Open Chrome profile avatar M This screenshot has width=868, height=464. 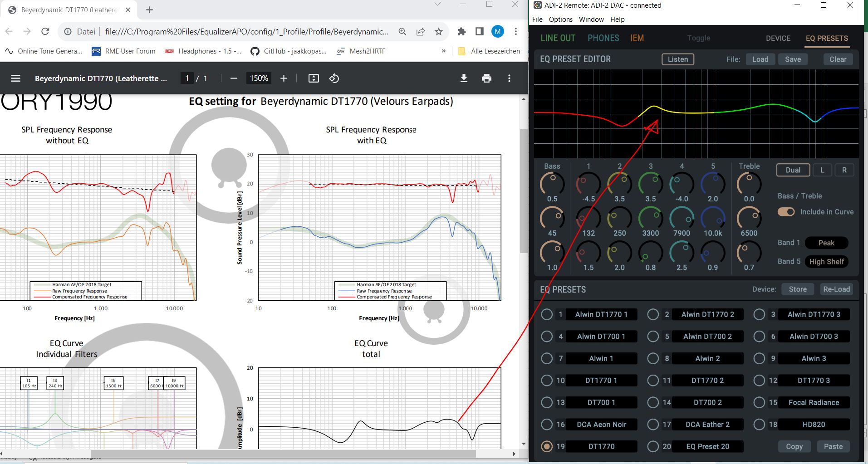pos(498,31)
